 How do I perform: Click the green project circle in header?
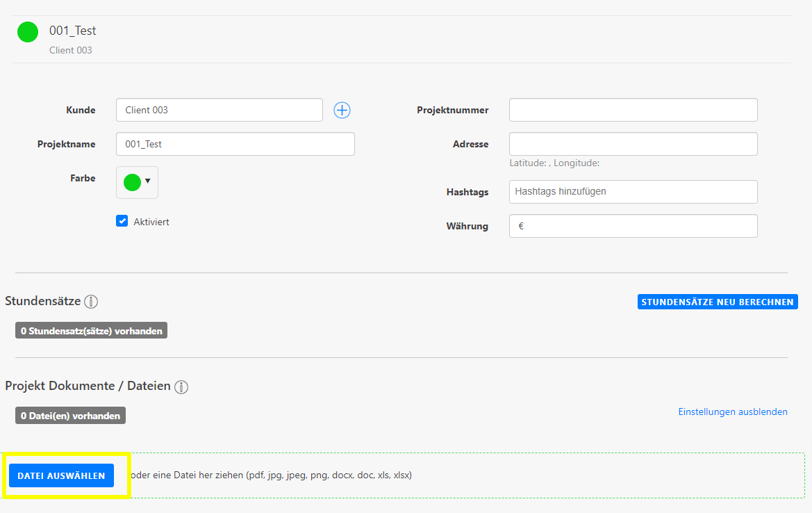pos(28,32)
